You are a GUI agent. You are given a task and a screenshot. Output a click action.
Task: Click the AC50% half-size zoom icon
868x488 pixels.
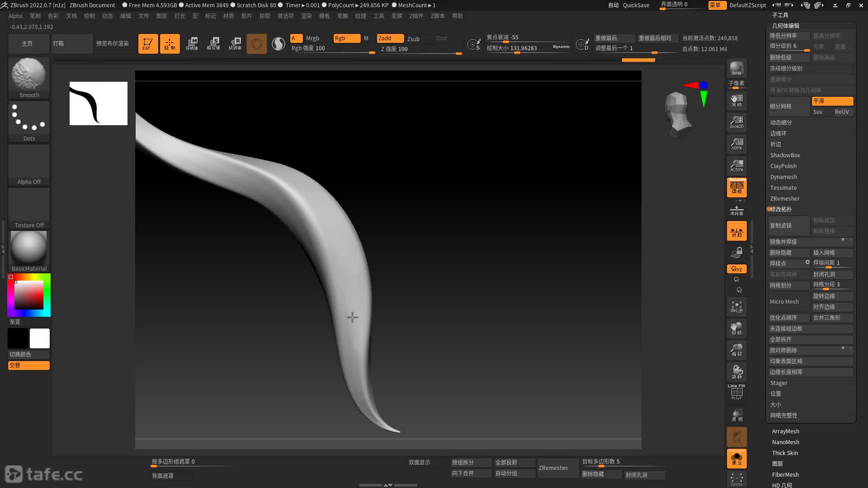coord(736,165)
